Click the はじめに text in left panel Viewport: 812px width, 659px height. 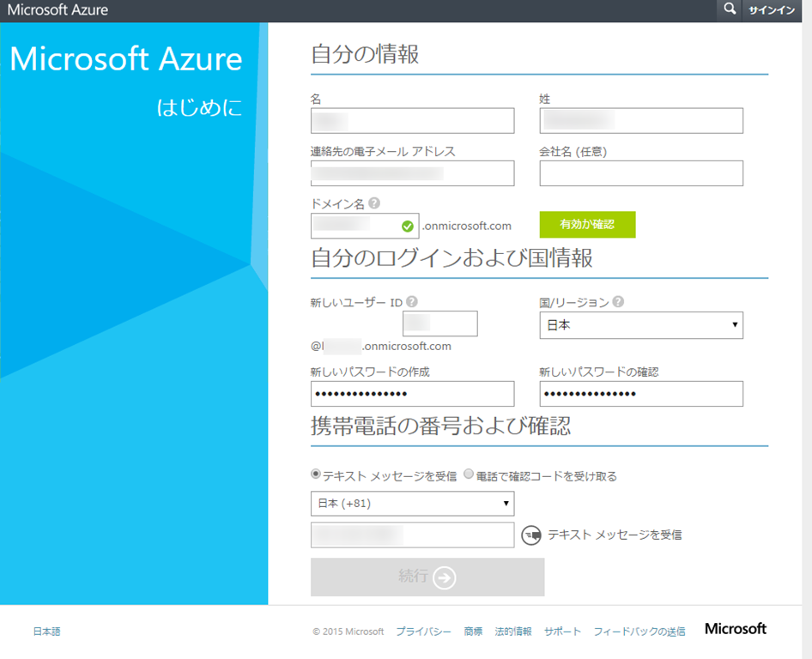tap(199, 107)
